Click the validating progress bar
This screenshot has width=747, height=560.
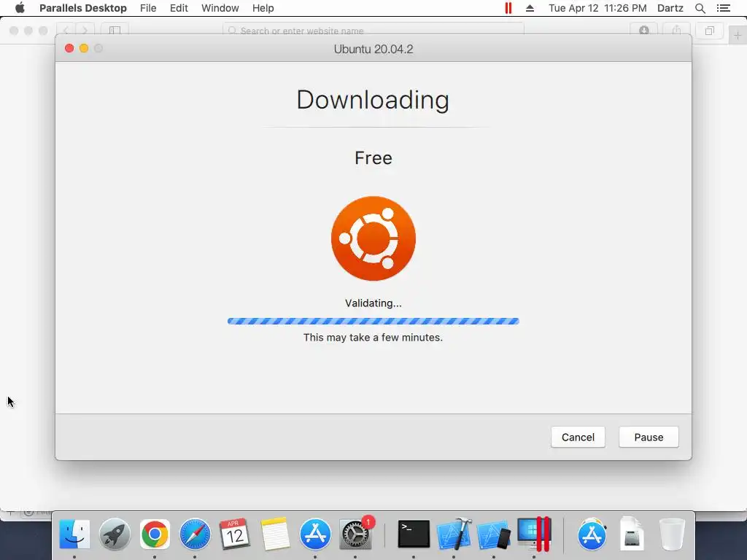tap(373, 322)
